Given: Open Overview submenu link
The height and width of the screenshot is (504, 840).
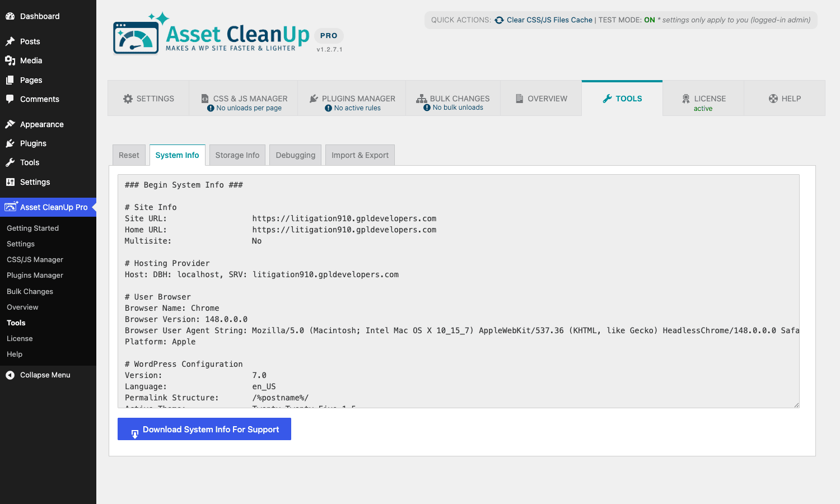Looking at the screenshot, I should coord(22,307).
